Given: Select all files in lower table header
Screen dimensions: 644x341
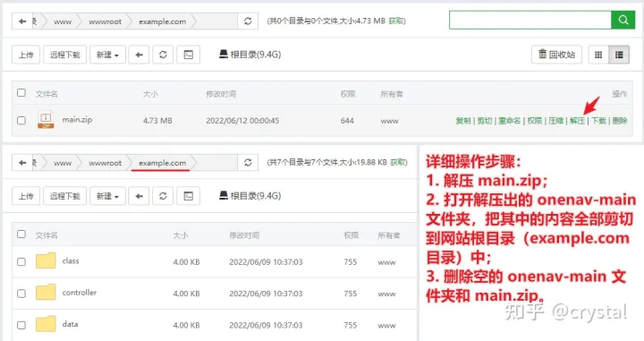Looking at the screenshot, I should point(21,234).
